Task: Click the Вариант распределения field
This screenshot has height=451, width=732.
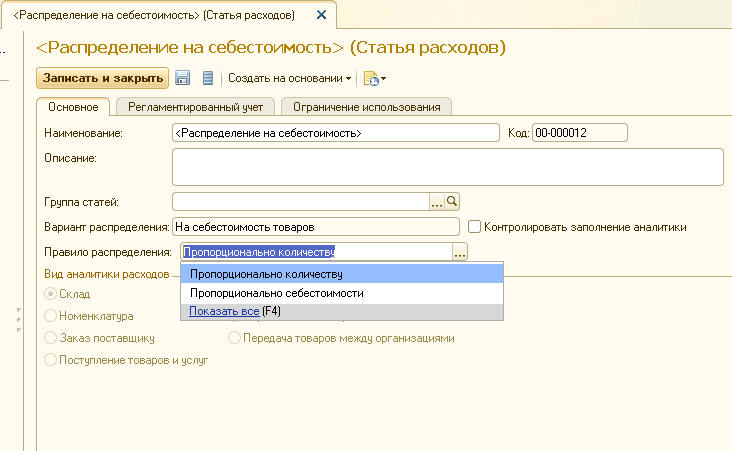Action: tap(316, 227)
